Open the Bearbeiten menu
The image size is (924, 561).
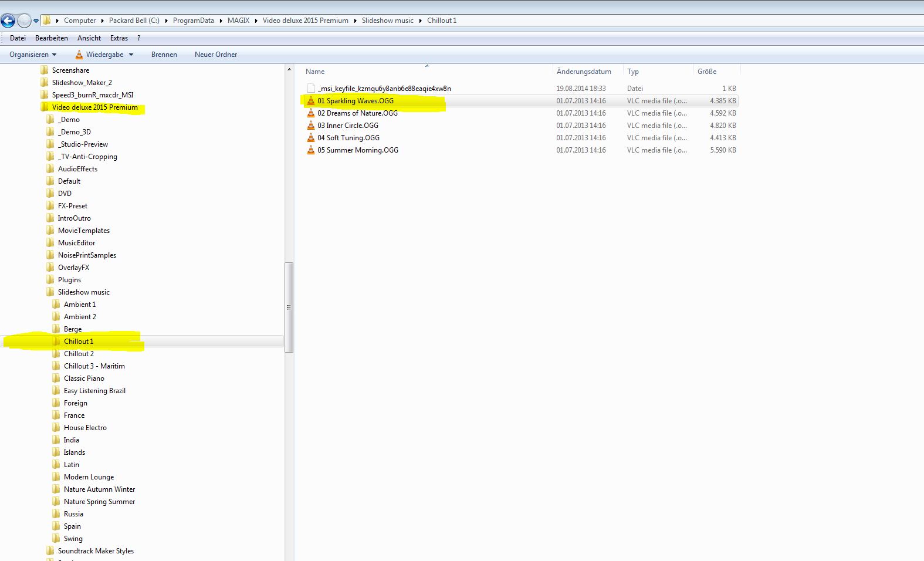pyautogui.click(x=52, y=38)
